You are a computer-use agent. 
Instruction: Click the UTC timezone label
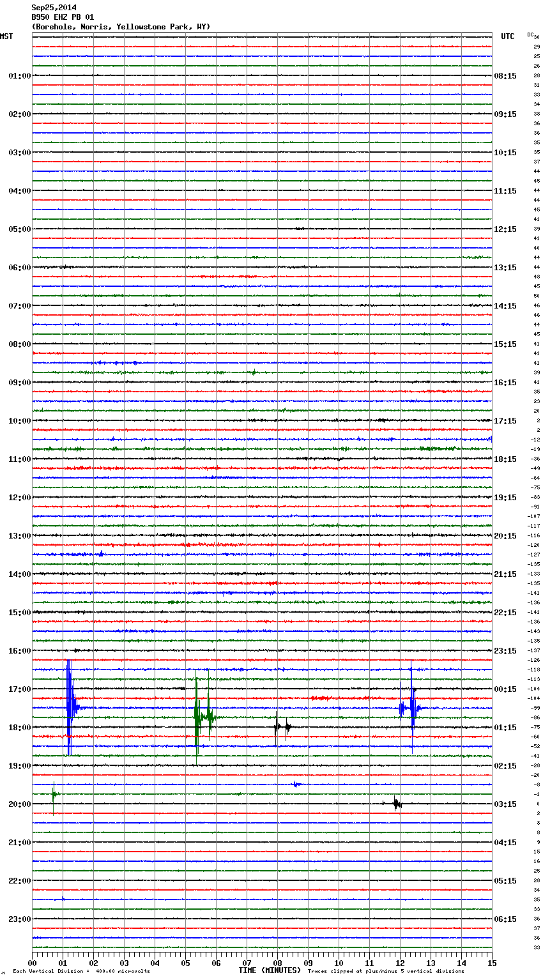pos(507,36)
